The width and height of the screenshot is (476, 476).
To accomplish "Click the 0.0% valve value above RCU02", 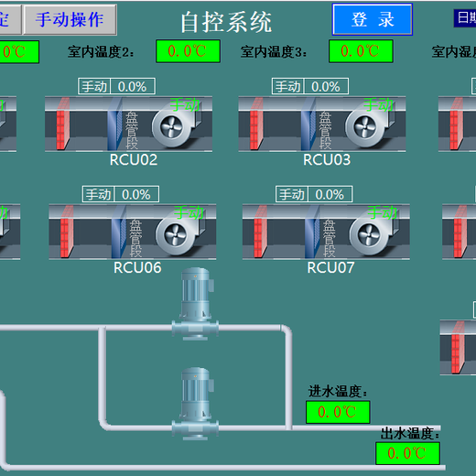I will point(133,87).
